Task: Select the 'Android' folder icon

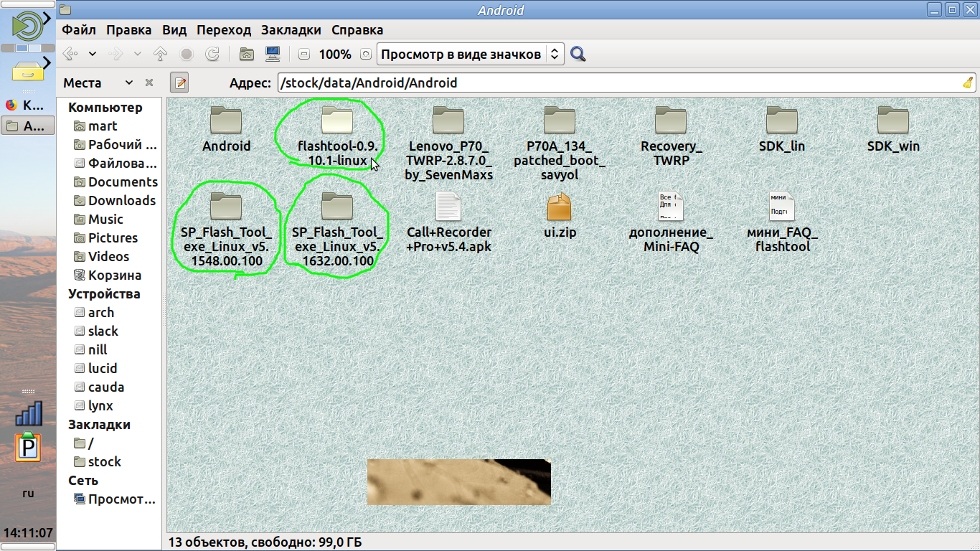Action: pos(226,121)
